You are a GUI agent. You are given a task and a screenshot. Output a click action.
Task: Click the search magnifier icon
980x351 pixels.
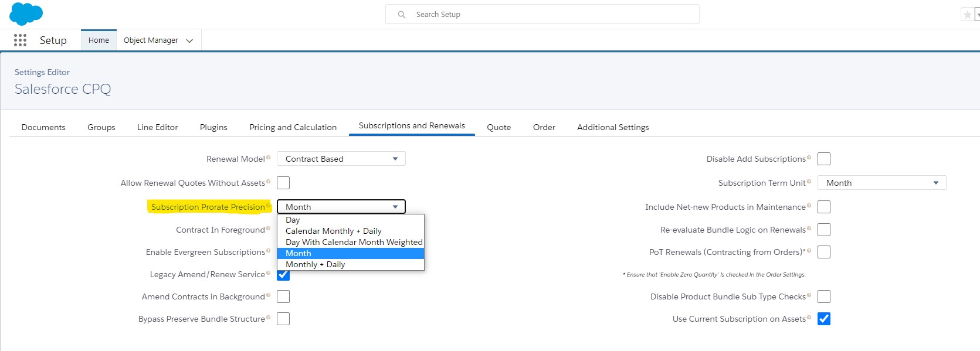402,15
